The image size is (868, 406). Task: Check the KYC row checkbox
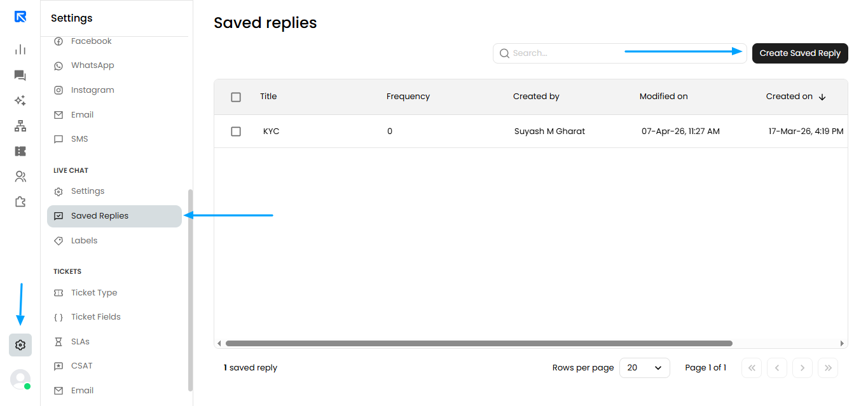(236, 132)
